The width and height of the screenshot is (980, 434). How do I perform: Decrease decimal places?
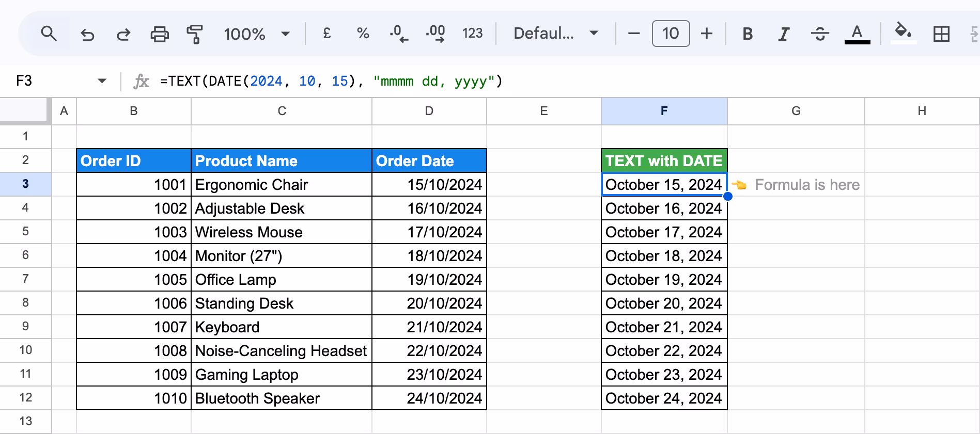coord(399,34)
